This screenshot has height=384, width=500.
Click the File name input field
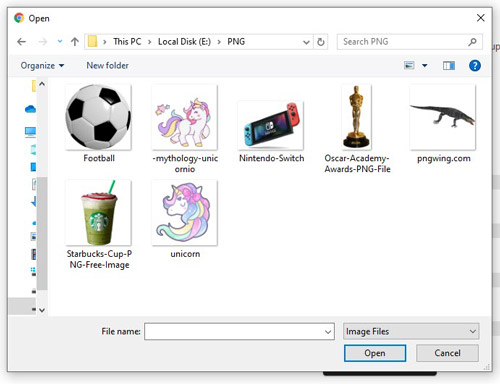click(239, 331)
